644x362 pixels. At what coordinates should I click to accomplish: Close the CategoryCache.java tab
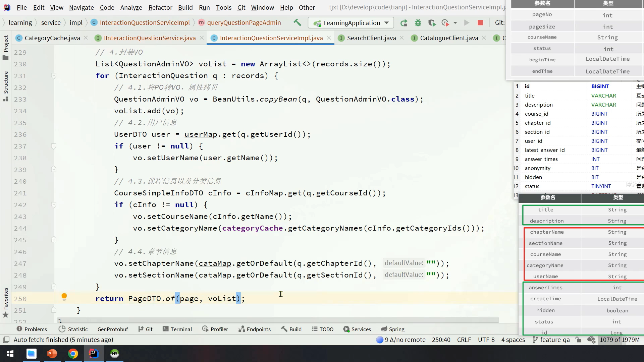[x=86, y=38]
